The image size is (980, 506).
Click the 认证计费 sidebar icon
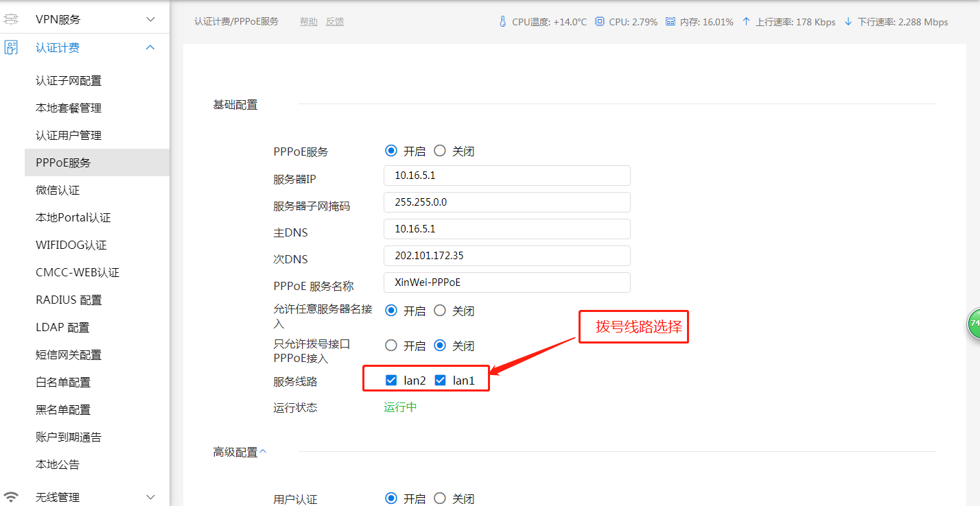click(11, 48)
